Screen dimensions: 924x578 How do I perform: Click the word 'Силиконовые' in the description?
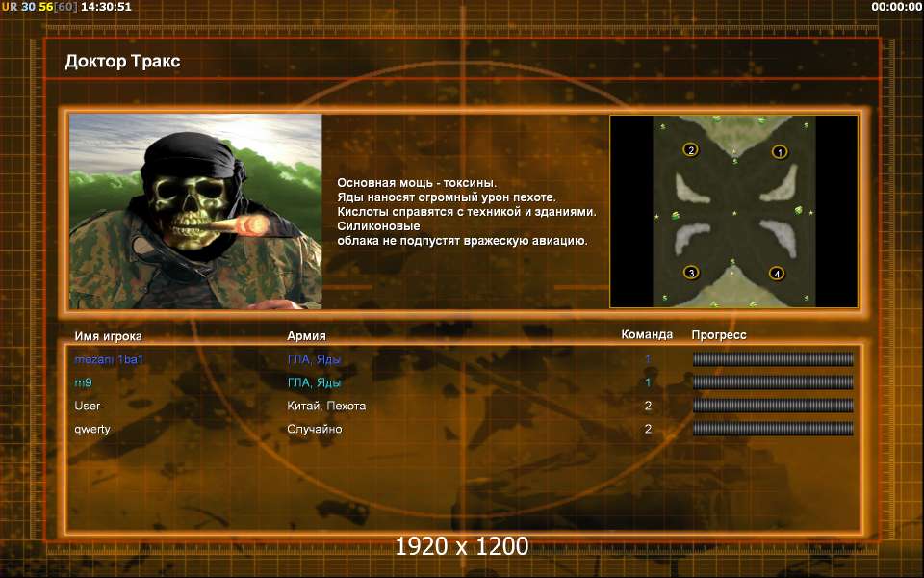tap(378, 226)
